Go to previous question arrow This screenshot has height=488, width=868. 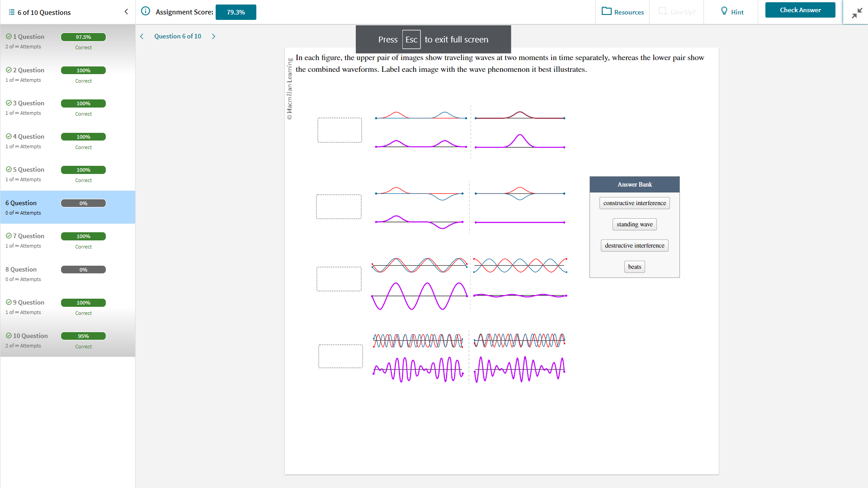[142, 36]
